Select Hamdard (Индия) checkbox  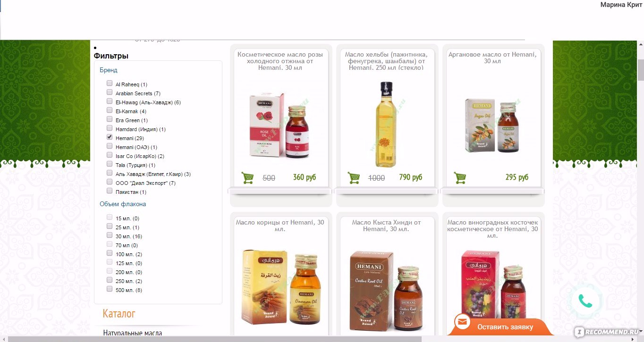pos(110,129)
